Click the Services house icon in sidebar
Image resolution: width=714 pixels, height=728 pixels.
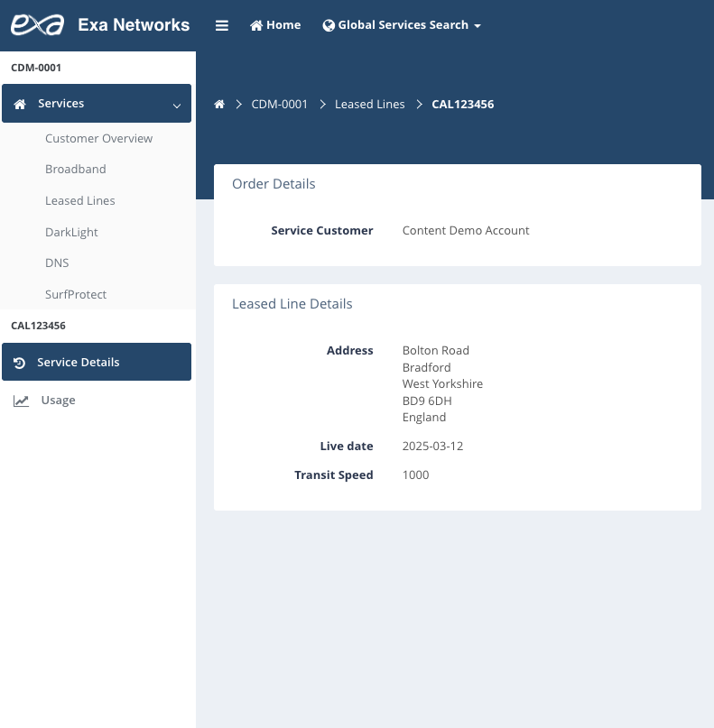coord(21,105)
